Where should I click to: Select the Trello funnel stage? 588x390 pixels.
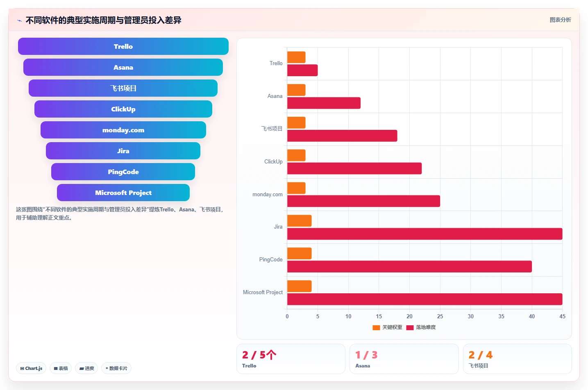[x=123, y=46]
